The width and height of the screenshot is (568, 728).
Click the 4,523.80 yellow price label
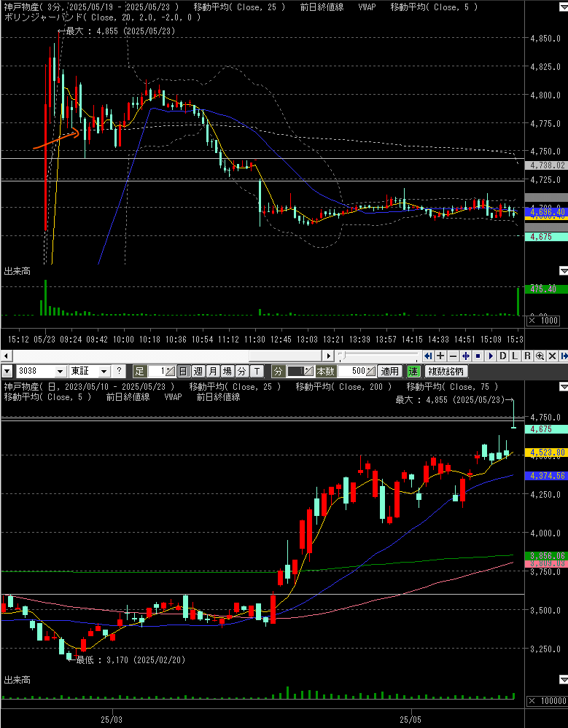(x=546, y=453)
